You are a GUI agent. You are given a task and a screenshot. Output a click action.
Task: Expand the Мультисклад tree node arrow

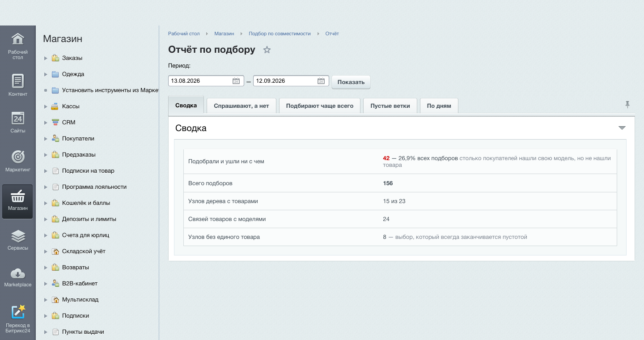[46, 300]
